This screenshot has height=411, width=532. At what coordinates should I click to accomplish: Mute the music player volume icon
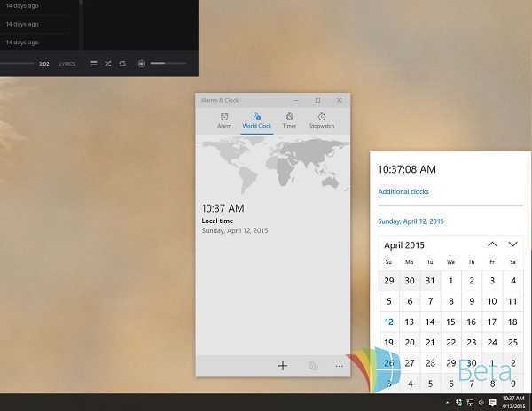[142, 64]
